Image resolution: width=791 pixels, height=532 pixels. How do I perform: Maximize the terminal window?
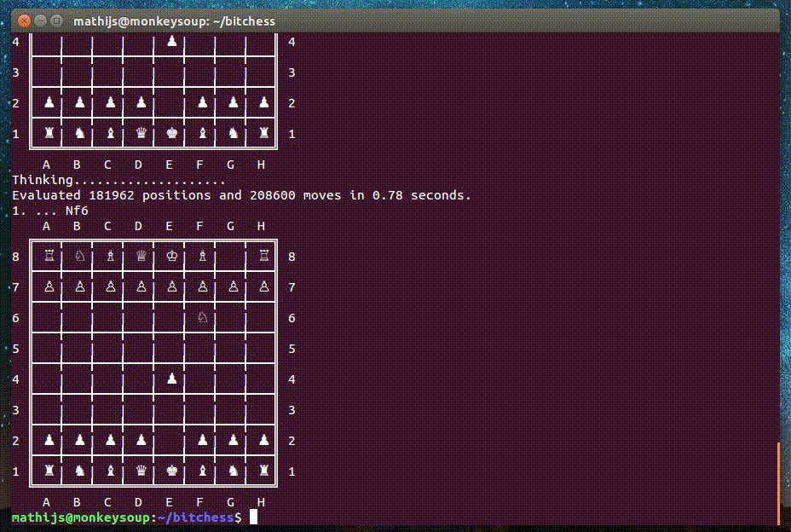[x=56, y=20]
